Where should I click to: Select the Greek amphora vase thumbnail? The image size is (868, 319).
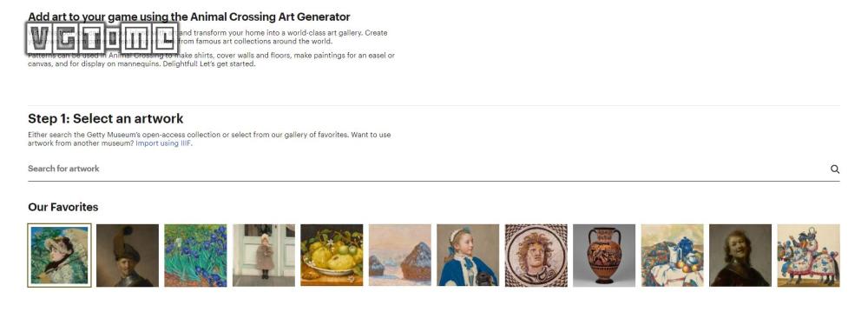604,256
